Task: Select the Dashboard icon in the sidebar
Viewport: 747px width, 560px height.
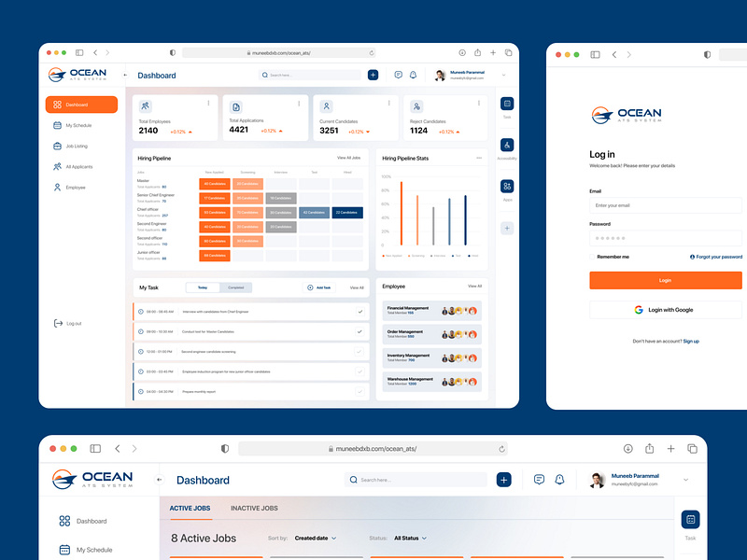Action: click(x=56, y=104)
